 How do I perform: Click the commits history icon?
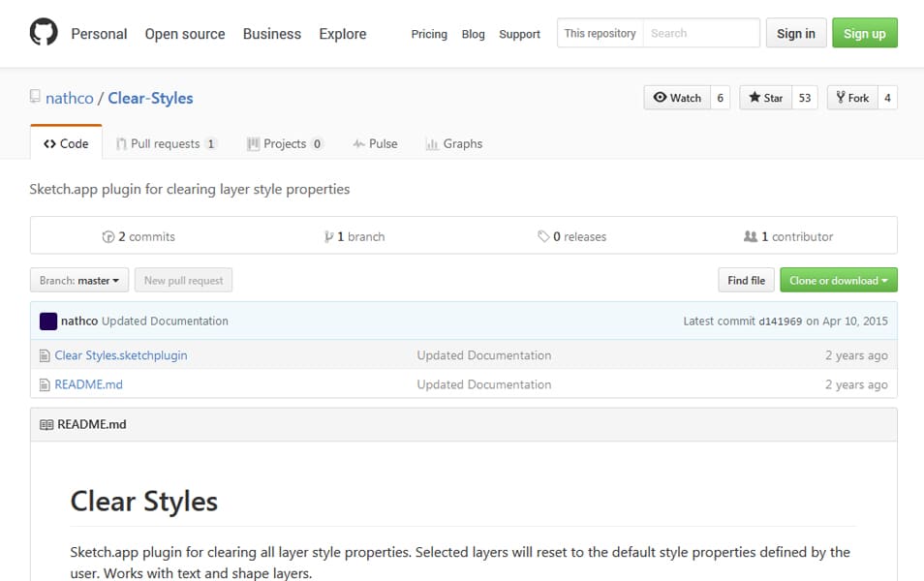108,236
